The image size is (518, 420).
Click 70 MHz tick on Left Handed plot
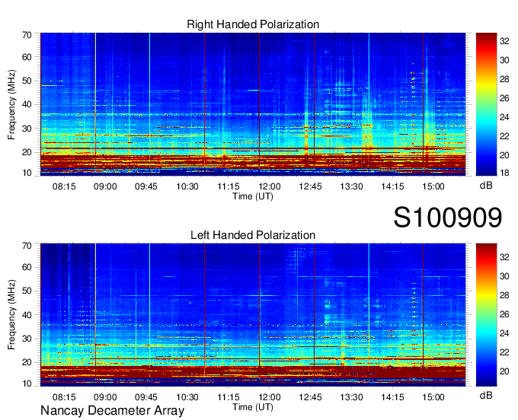coord(27,246)
